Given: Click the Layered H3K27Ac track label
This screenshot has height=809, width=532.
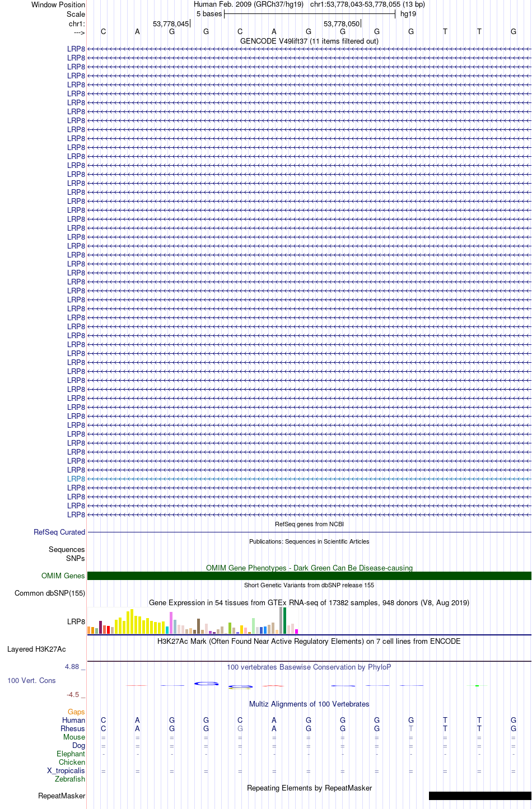Looking at the screenshot, I should [36, 649].
